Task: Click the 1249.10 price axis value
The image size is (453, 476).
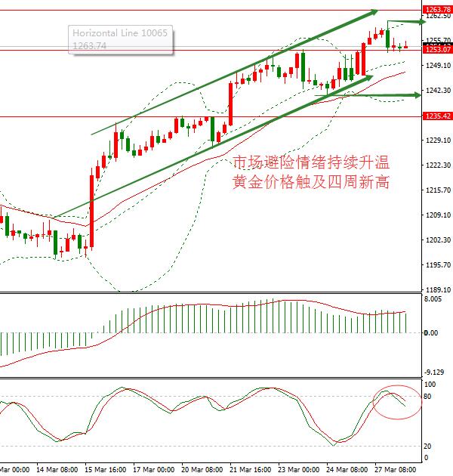Action: click(438, 65)
